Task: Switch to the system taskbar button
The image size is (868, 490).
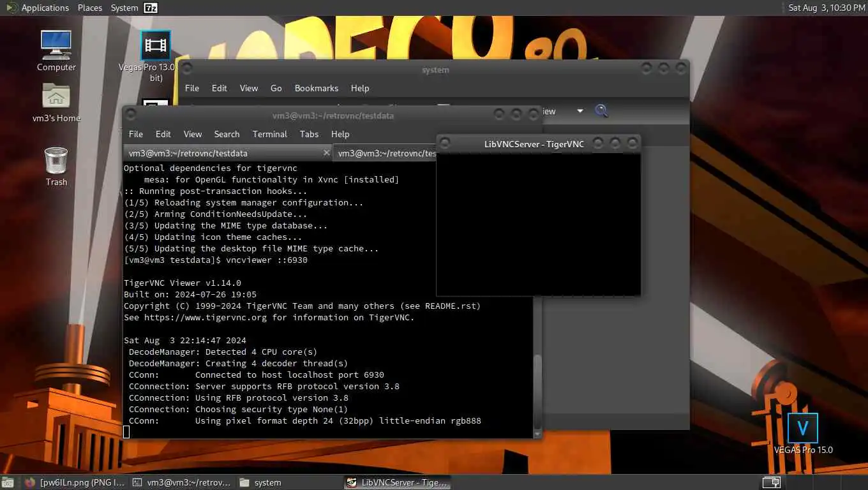Action: click(x=289, y=482)
